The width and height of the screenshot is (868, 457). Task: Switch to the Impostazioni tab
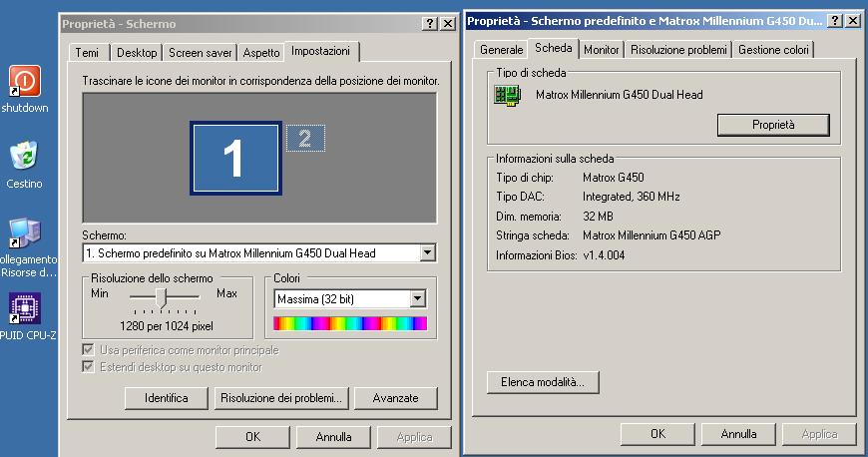tap(321, 51)
